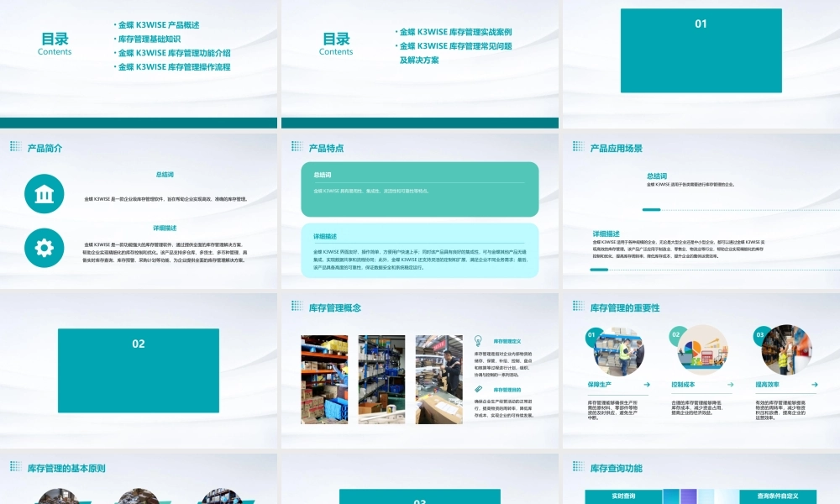Click the lightbulb icon beside 库存管理定义
Screen dimensions: 840x504
point(478,341)
